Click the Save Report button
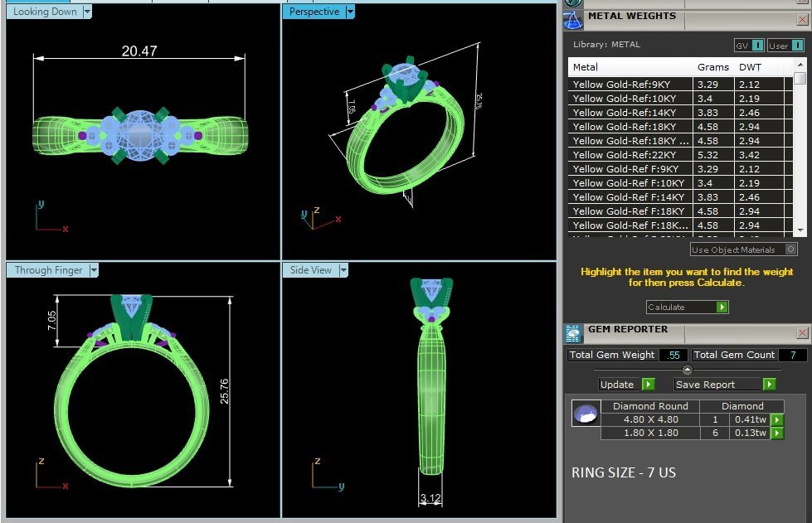The height and width of the screenshot is (523, 812). pyautogui.click(x=717, y=385)
